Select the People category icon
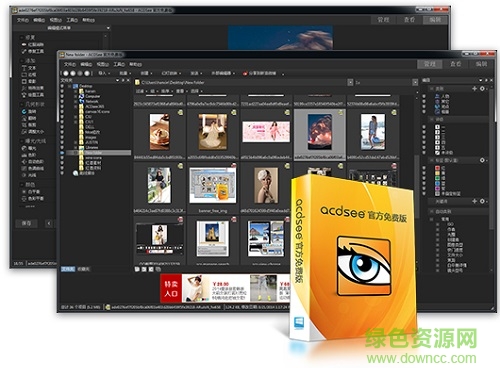The image size is (500, 377). tap(437, 96)
